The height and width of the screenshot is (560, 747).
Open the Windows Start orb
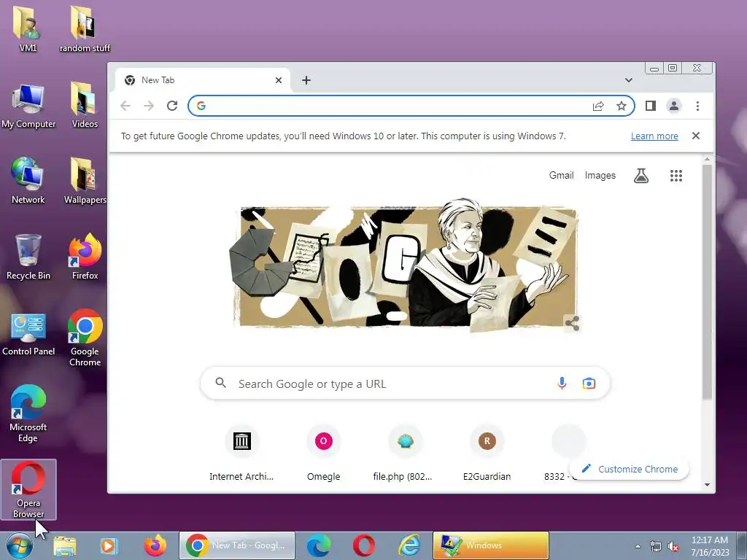18,545
